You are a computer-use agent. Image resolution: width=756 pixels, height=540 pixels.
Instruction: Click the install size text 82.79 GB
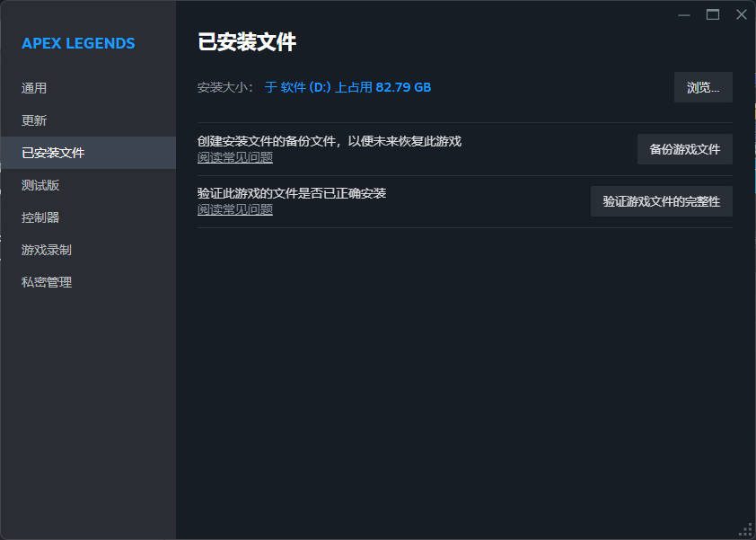coord(403,87)
